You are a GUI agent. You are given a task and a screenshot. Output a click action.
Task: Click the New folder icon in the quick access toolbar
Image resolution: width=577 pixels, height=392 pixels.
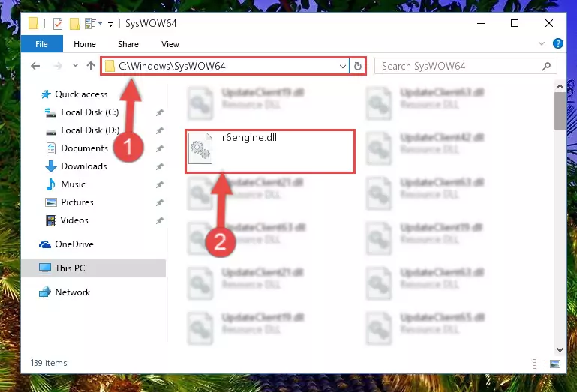click(x=74, y=24)
